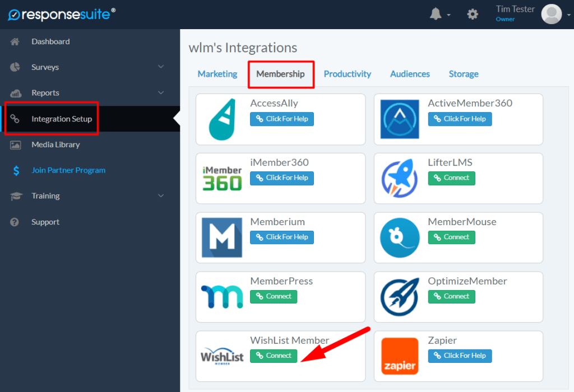Click the MemberMouse logo
This screenshot has width=574, height=392.
coord(399,237)
